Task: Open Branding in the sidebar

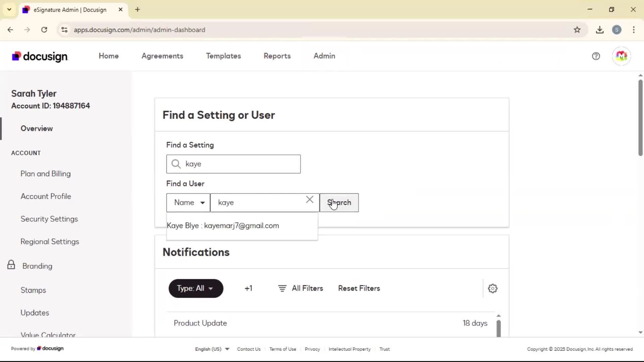Action: point(37,266)
